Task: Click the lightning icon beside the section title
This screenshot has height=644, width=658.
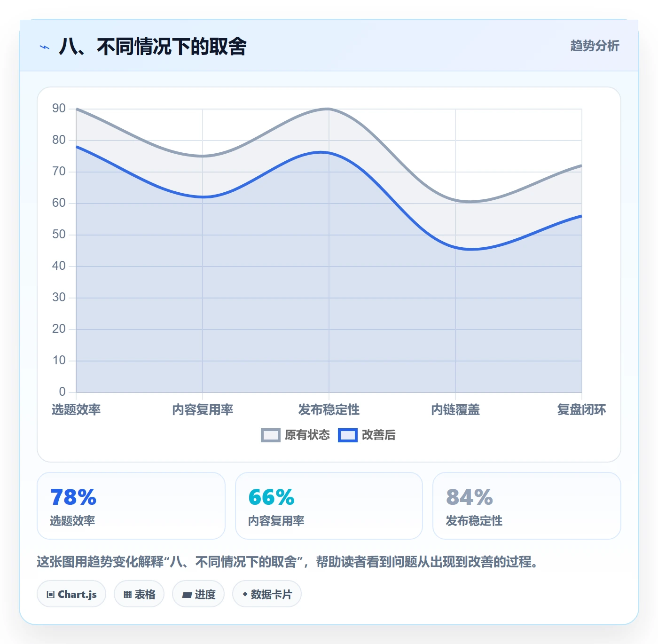Action: click(x=45, y=47)
